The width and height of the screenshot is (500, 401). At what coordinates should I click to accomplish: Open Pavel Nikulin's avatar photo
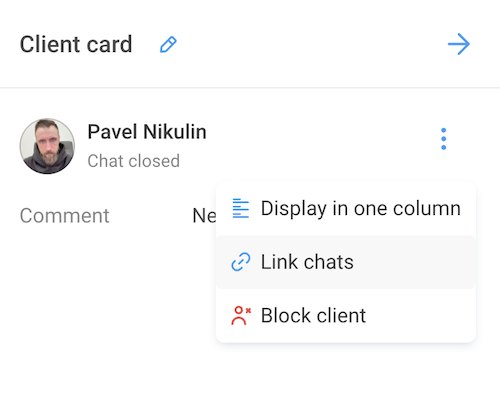pyautogui.click(x=47, y=146)
